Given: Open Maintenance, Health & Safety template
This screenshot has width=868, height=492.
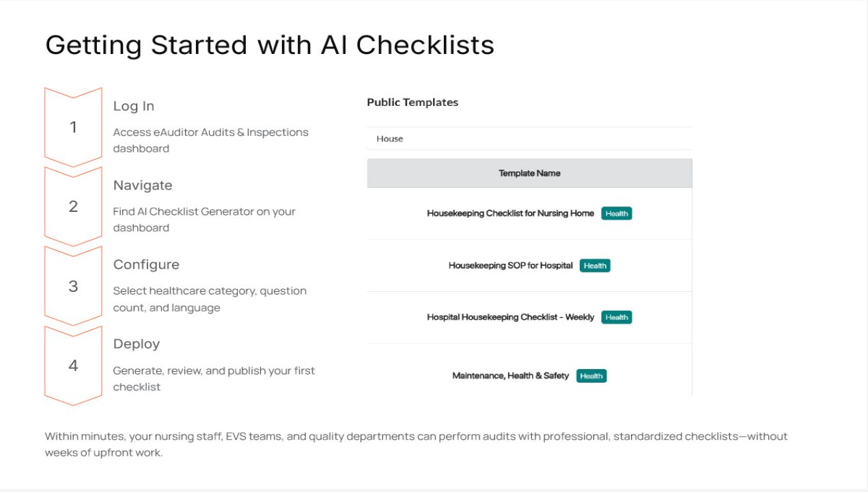Looking at the screenshot, I should point(511,376).
